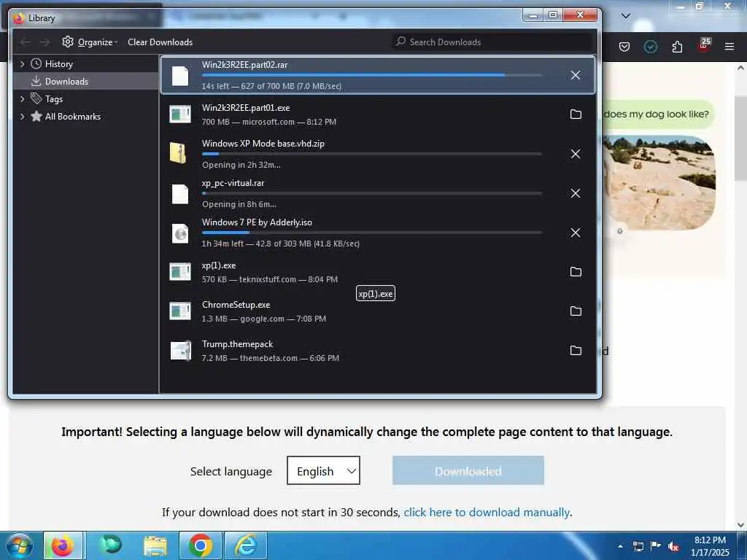Click 'Opening in 2h 32m...' status text
The height and width of the screenshot is (560, 747).
coord(241,165)
